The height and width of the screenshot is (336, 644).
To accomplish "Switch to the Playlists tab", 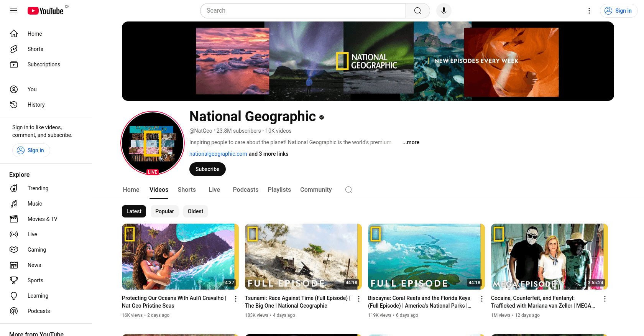I will pos(279,190).
